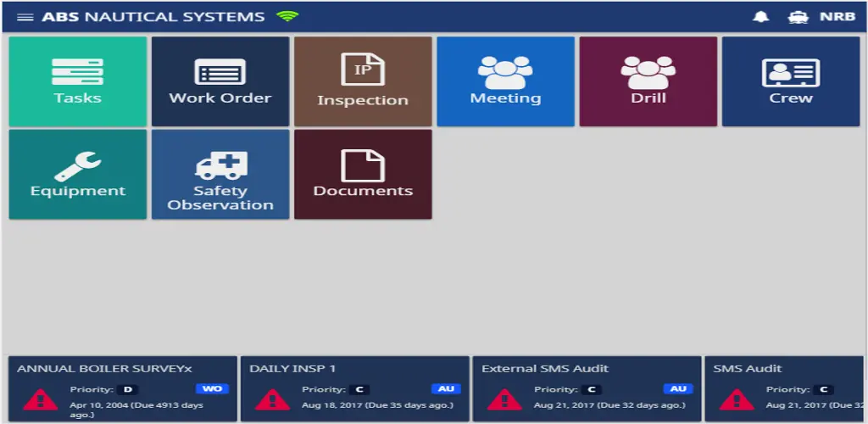The height and width of the screenshot is (424, 868).
Task: Open the ANNUAL BOILER SURVEYx overdue card
Action: pyautogui.click(x=123, y=388)
